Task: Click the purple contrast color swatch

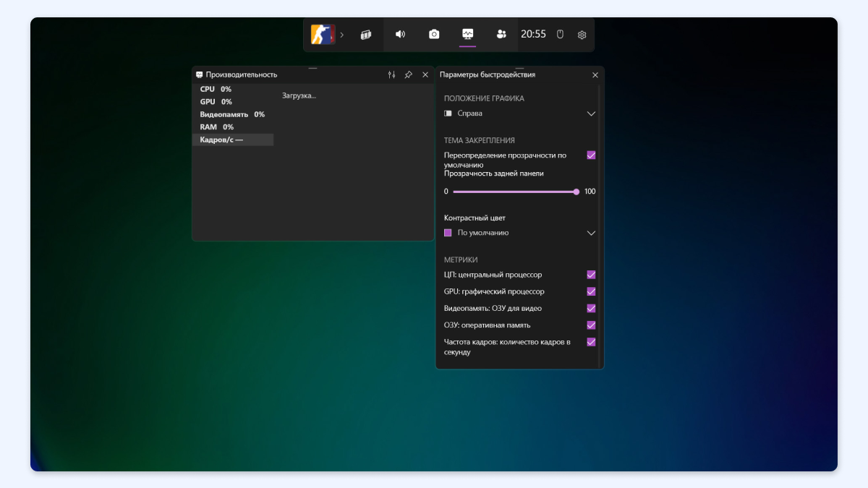Action: pyautogui.click(x=448, y=233)
